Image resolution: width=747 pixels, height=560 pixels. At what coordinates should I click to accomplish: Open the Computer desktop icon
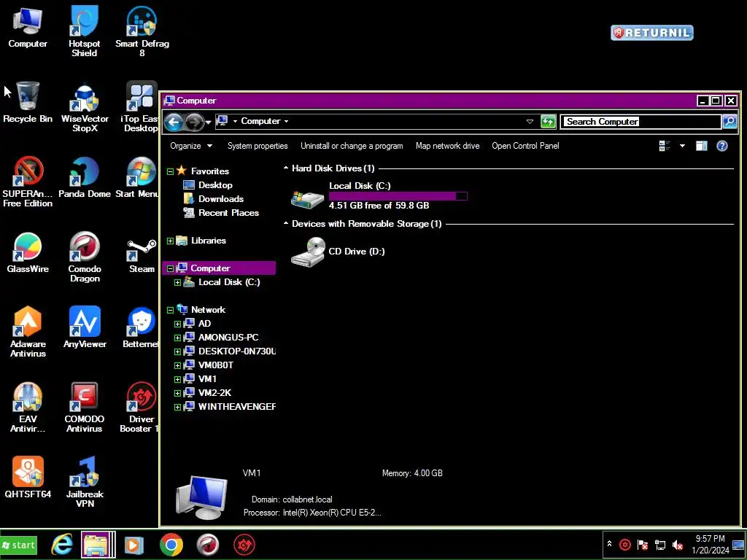(x=28, y=28)
